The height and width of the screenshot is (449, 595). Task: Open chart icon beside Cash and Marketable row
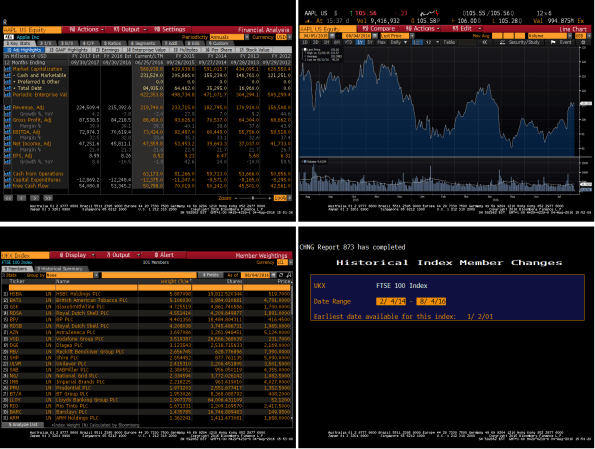pos(7,76)
